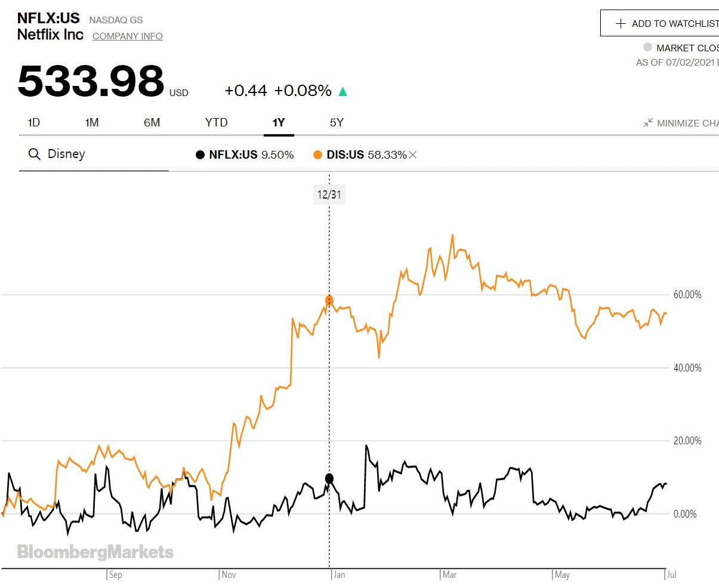Click the orange DIS:US legend dot
Viewport: 719px width, 588px height.
click(318, 155)
